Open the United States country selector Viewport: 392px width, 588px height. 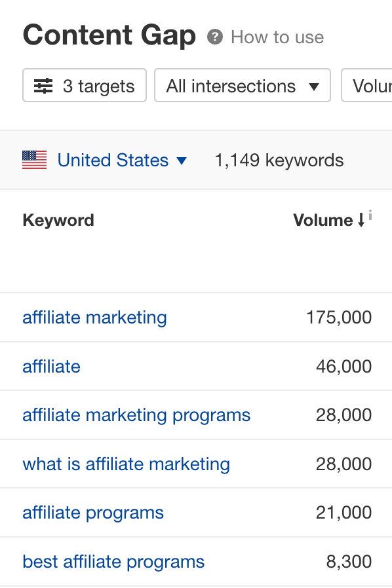pyautogui.click(x=113, y=160)
